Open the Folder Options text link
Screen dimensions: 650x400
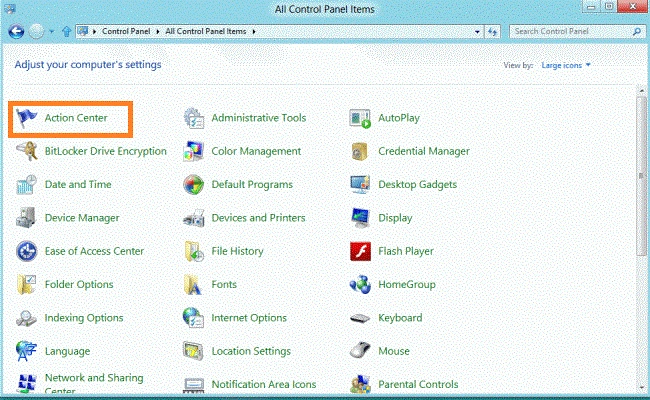point(79,285)
